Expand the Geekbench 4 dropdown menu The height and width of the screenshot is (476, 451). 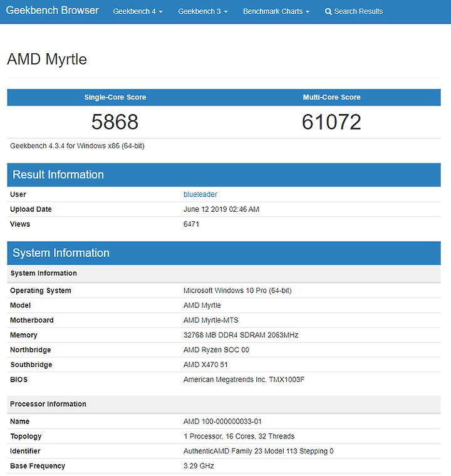pos(138,11)
